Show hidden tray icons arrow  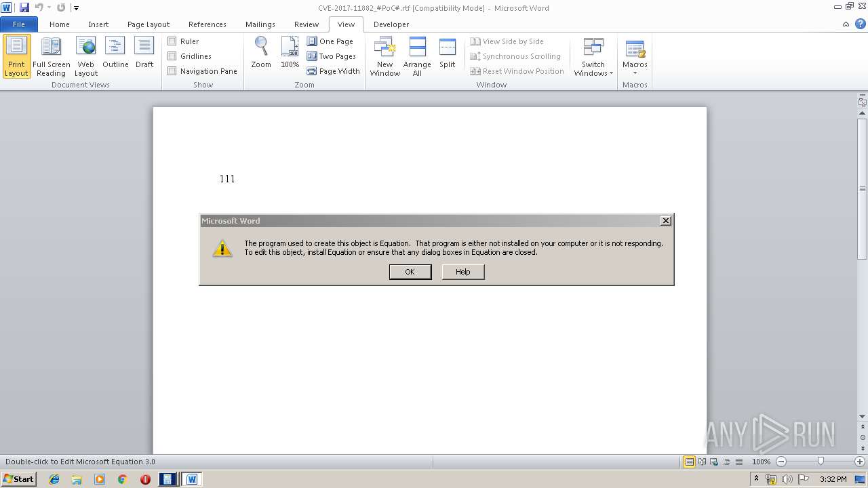point(756,479)
